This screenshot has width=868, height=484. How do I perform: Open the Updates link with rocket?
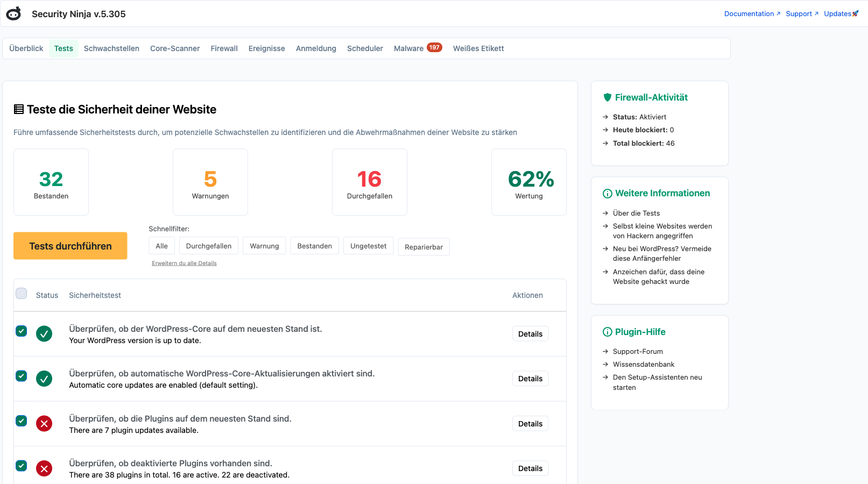point(841,14)
